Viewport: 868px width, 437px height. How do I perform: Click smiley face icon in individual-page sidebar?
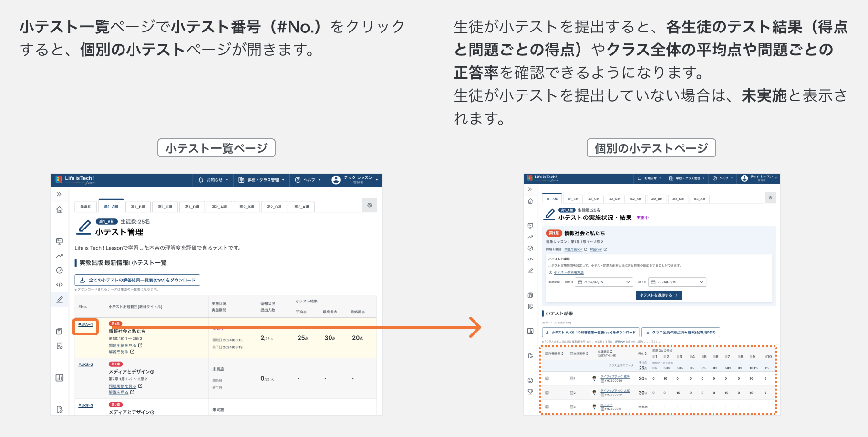(530, 380)
